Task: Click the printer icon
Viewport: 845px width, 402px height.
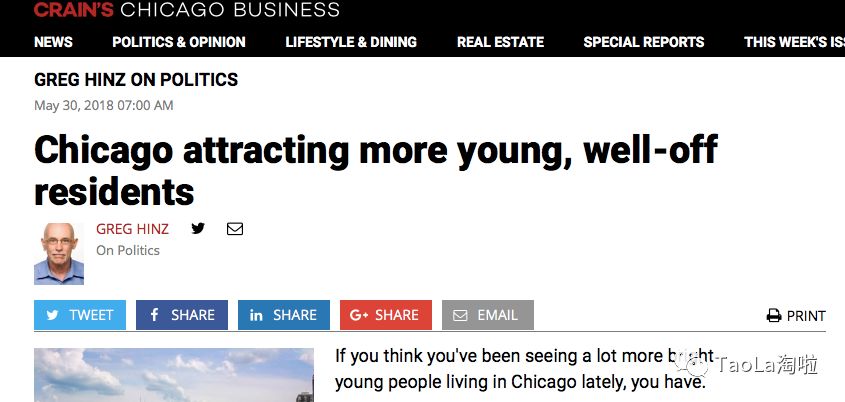Action: (774, 316)
